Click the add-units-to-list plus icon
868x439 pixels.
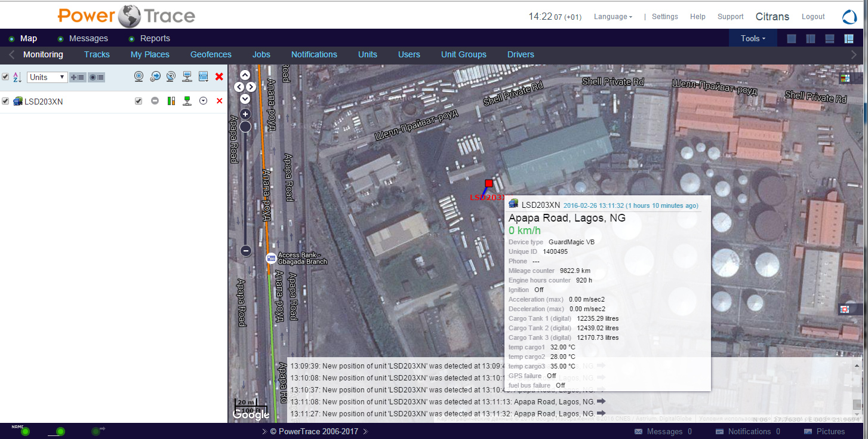[77, 77]
